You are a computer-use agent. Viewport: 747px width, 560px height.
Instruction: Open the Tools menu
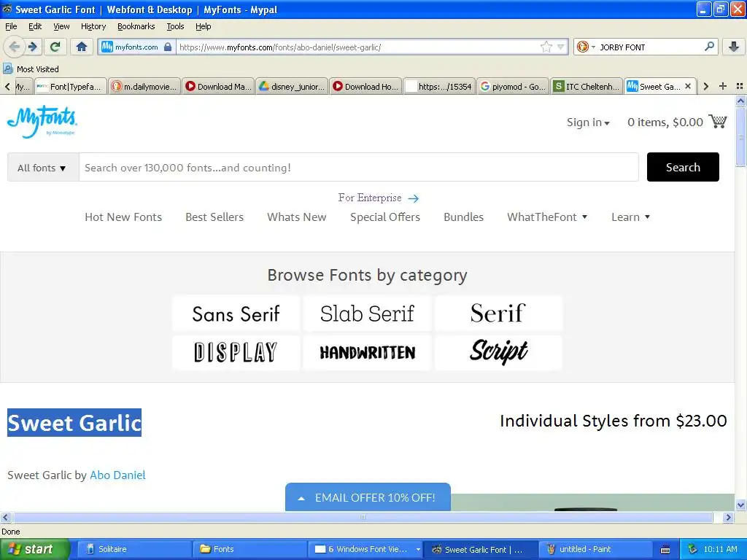tap(175, 26)
